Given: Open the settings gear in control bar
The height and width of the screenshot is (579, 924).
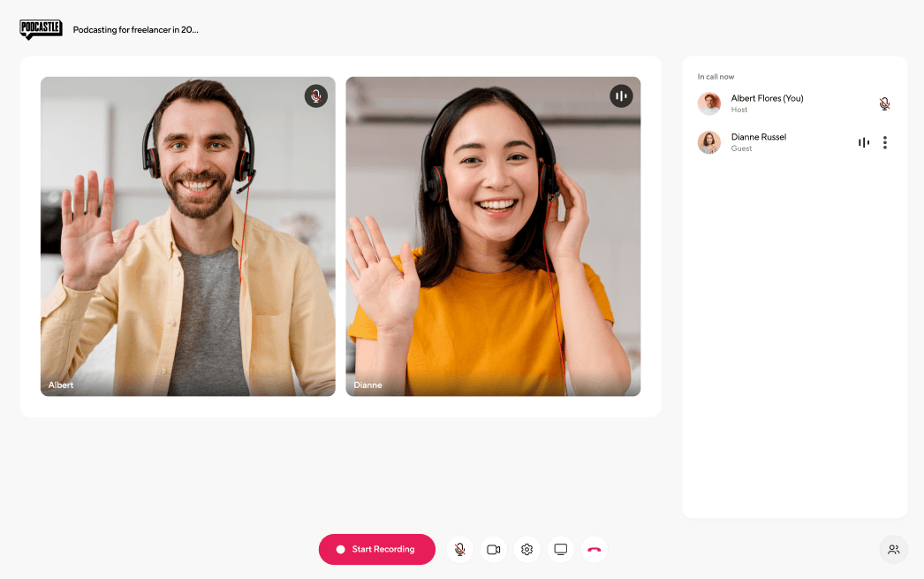Looking at the screenshot, I should pyautogui.click(x=526, y=549).
